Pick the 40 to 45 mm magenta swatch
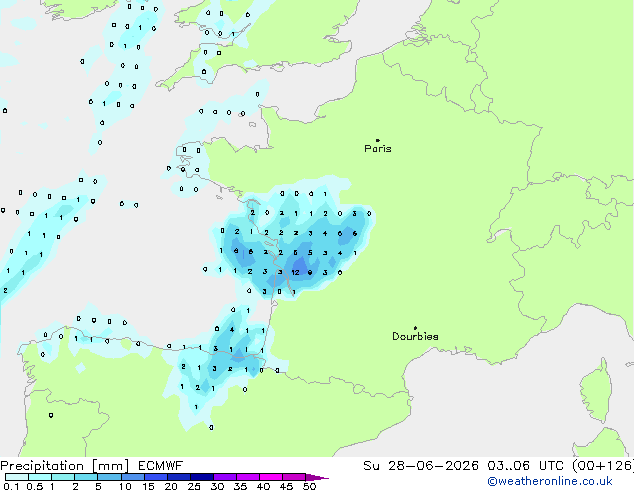Screen dimensions: 634x490 pos(271,477)
